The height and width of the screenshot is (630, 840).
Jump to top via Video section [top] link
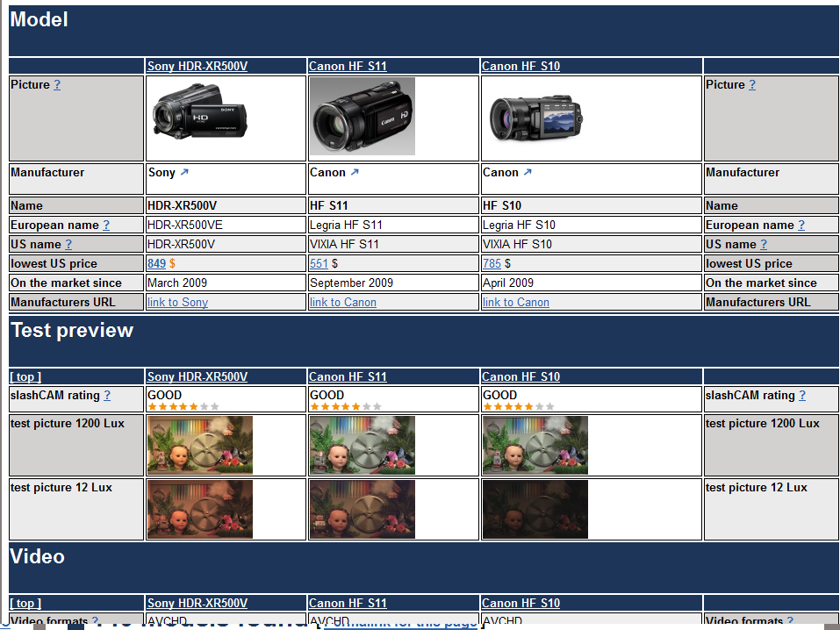pos(25,603)
